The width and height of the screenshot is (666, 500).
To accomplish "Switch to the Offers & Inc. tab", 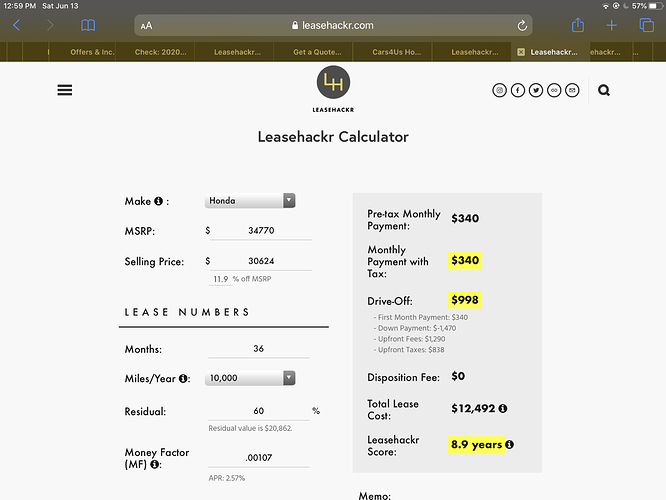I will 92,52.
